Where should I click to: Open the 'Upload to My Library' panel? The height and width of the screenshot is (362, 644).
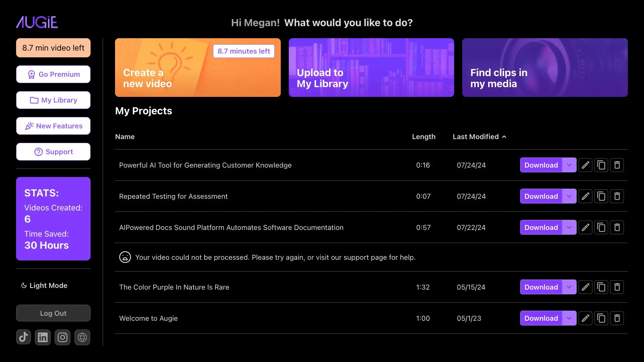click(371, 67)
